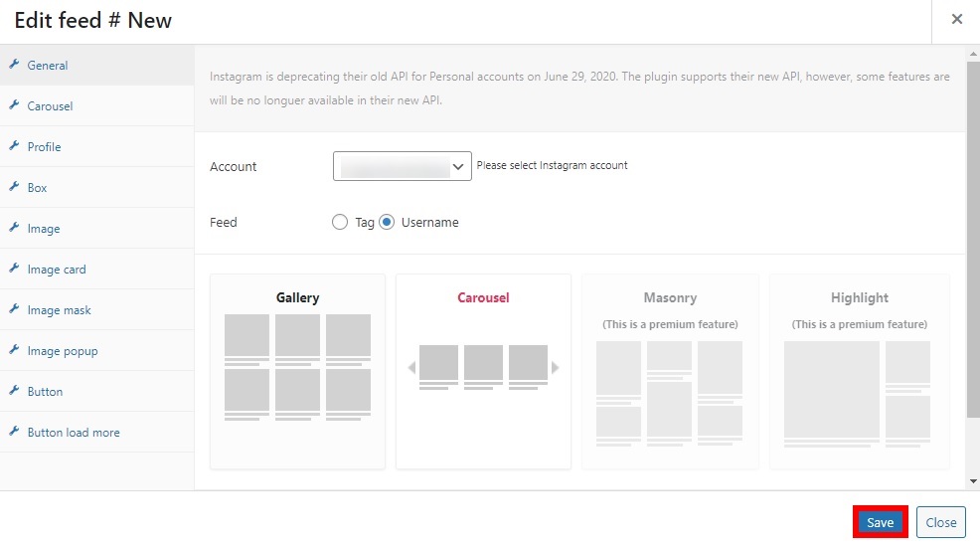Click the wrench icon beside Profile
This screenshot has height=549, width=980.
[14, 145]
